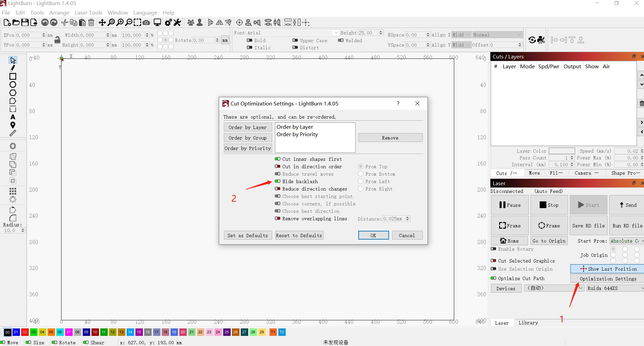
Task: Select the Rectangle tool
Action: pyautogui.click(x=13, y=76)
